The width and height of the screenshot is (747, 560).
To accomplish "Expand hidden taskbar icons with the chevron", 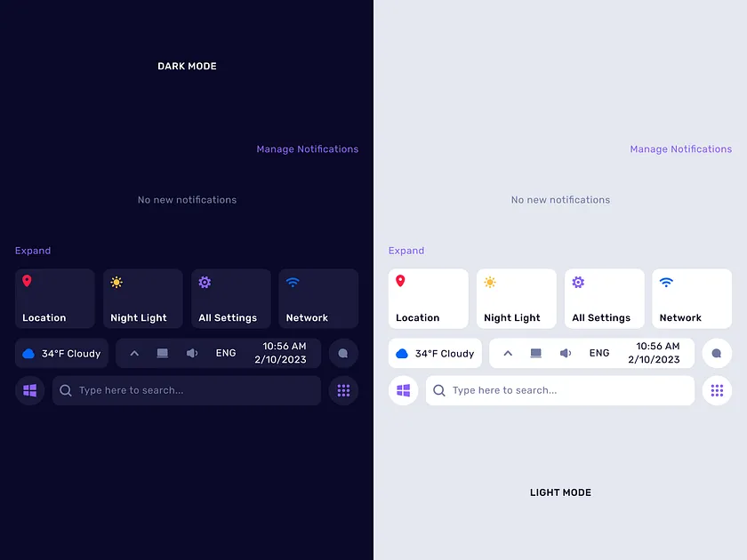I will tap(133, 353).
